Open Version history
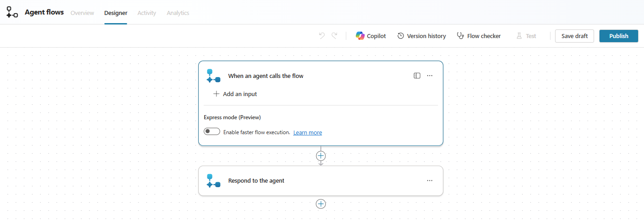 422,36
